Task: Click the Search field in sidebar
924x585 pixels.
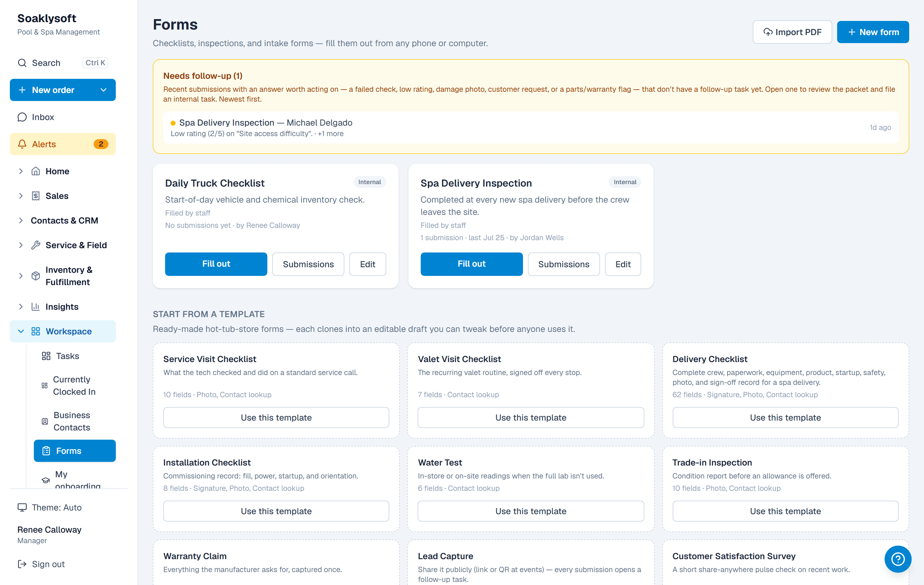Action: click(x=63, y=63)
